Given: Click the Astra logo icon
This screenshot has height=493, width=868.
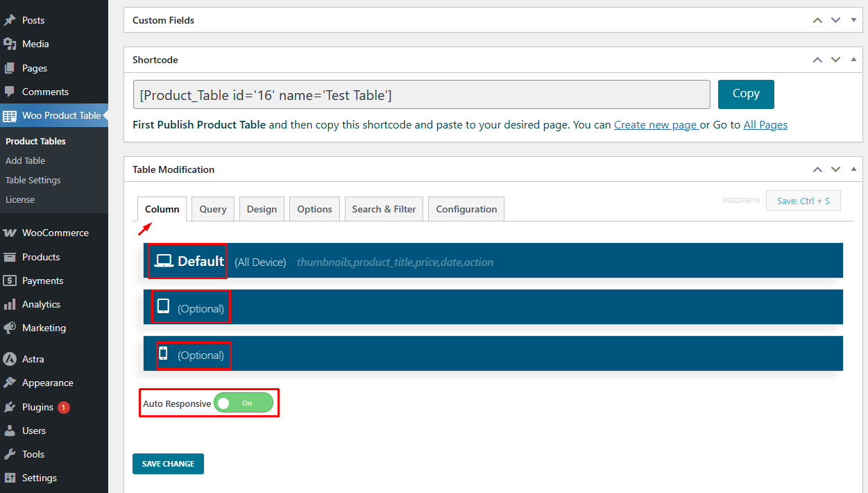Looking at the screenshot, I should pos(10,359).
